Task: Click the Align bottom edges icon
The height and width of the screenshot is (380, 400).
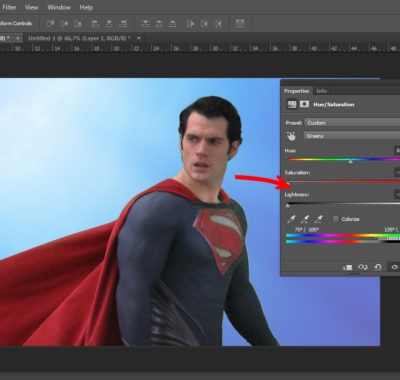Action: point(78,24)
